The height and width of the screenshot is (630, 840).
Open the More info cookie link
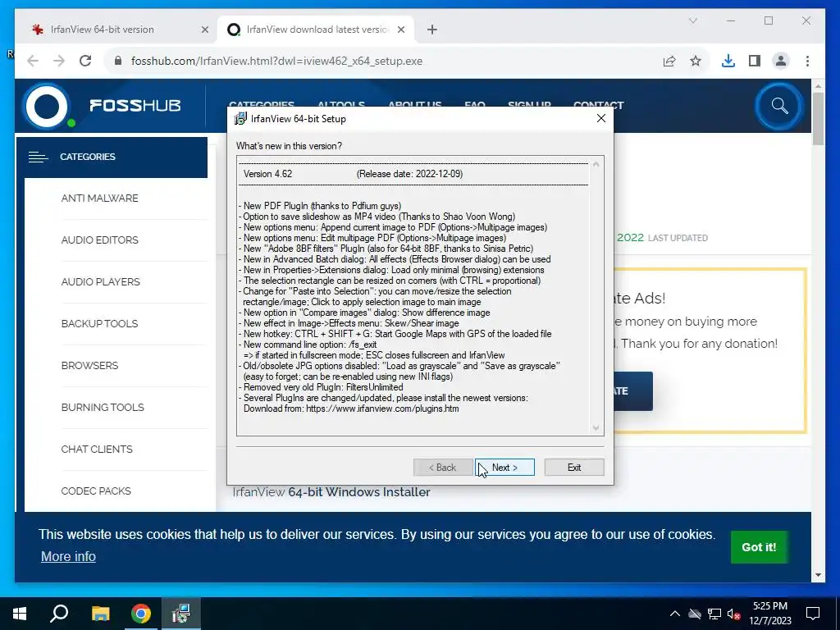coord(68,557)
